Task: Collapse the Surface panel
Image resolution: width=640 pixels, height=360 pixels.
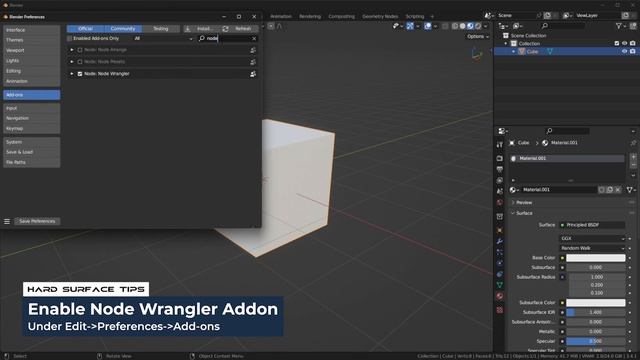Action: pyautogui.click(x=513, y=213)
